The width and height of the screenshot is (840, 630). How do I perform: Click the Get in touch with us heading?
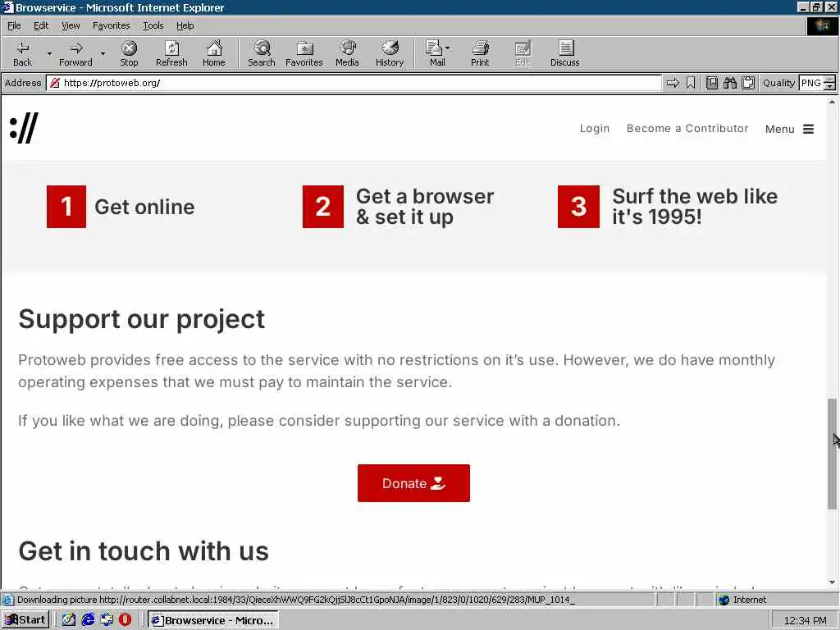[144, 551]
